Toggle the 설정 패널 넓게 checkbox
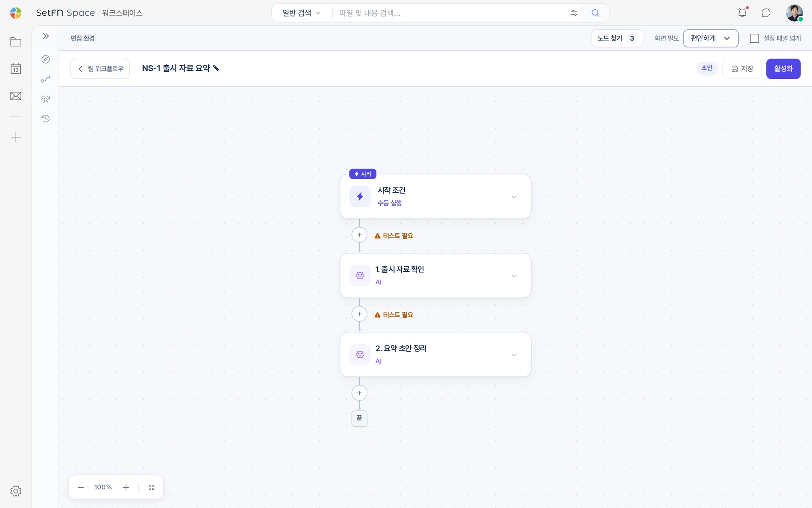Viewport: 812px width, 508px height. tap(754, 38)
